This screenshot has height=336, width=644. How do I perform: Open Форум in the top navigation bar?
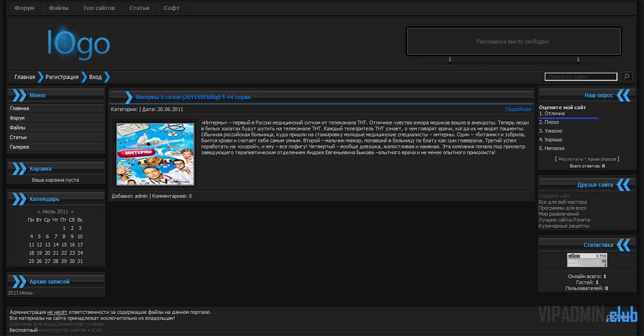click(24, 8)
